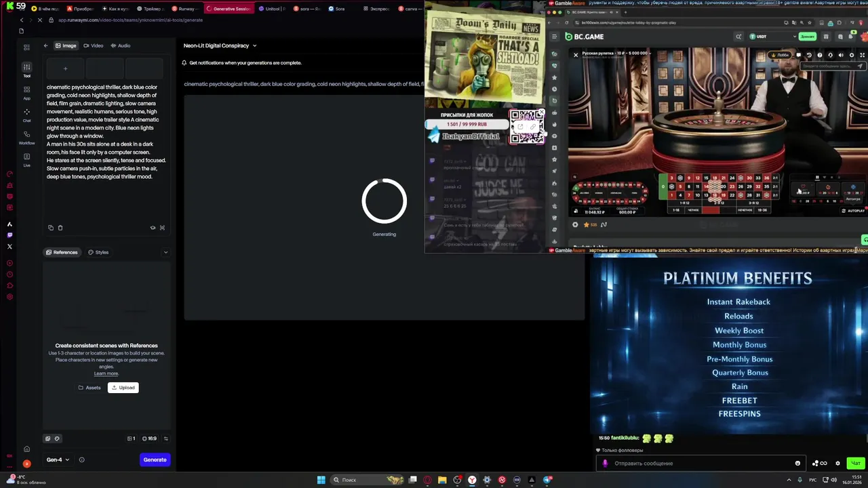Open Workflow in Runway sidebar
Screen dimensions: 868x488
click(26, 138)
